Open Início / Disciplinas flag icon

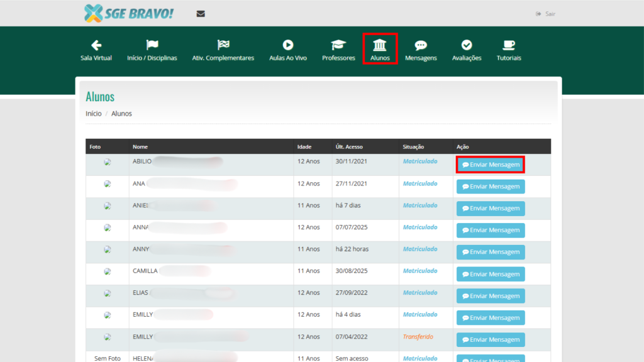[x=152, y=45]
